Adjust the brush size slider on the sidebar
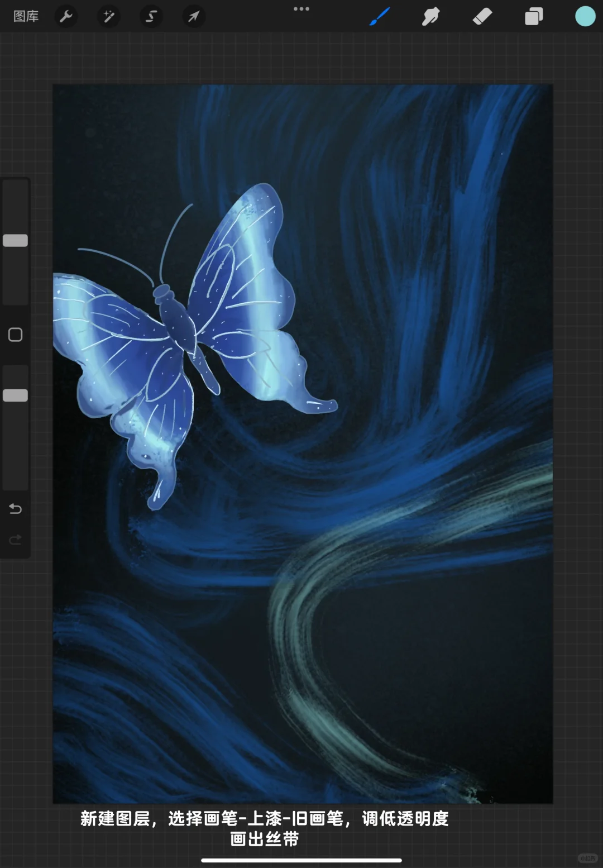 [x=15, y=240]
